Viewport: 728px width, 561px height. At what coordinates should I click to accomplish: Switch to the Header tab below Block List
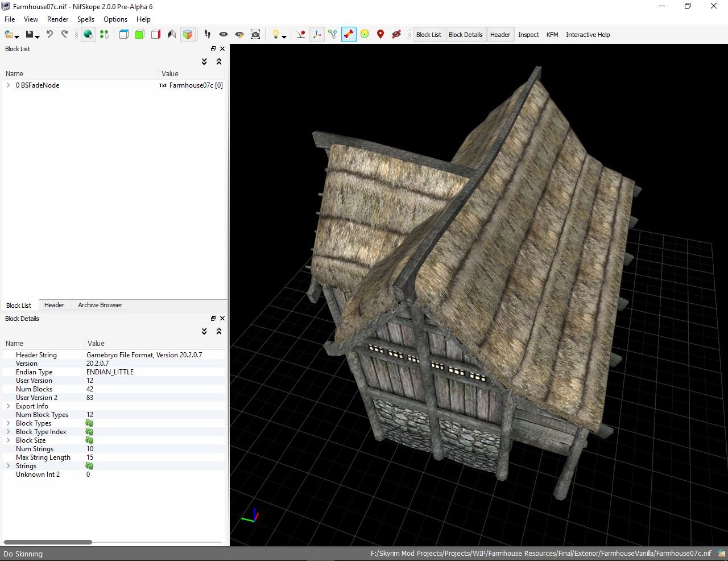pyautogui.click(x=54, y=305)
